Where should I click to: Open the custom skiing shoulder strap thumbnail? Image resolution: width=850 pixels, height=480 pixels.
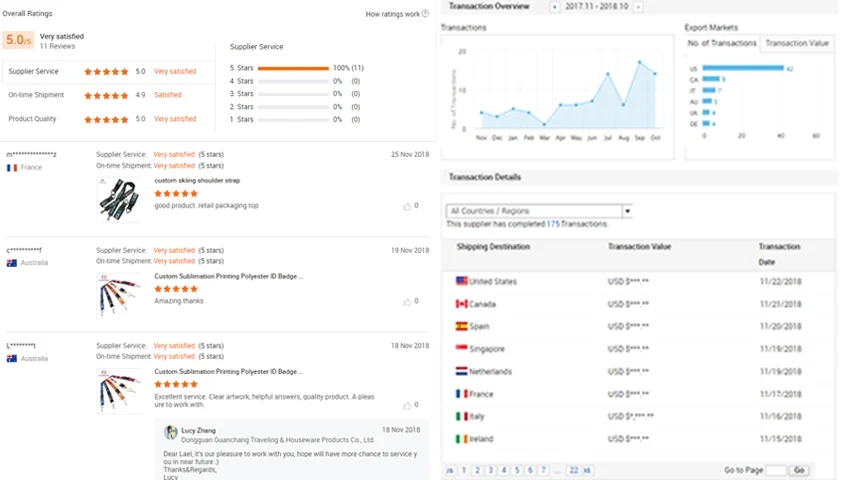coord(119,200)
